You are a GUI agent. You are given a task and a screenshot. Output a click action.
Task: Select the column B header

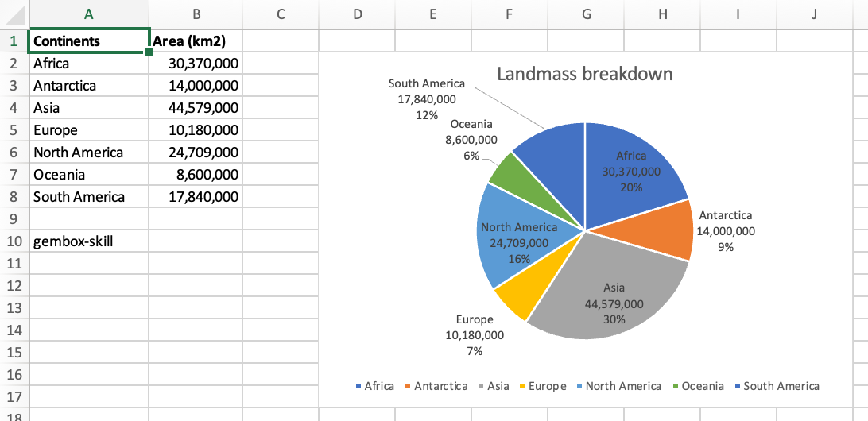196,14
